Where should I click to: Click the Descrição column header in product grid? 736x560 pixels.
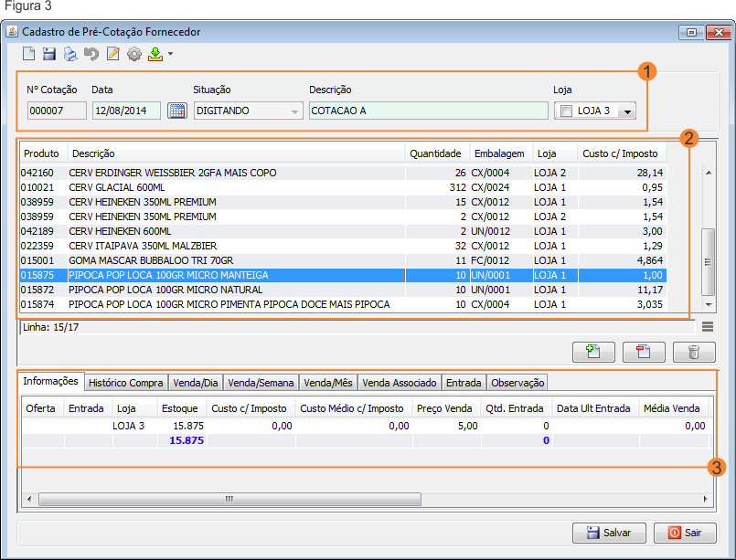point(236,153)
